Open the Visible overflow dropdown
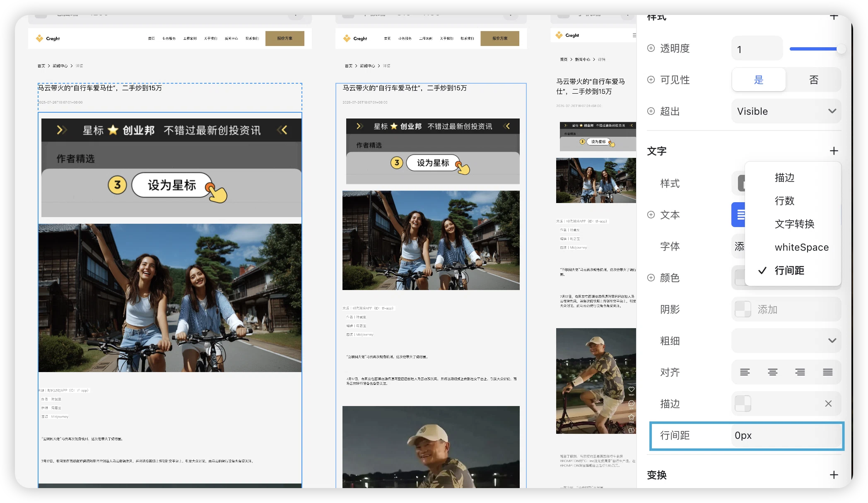868x503 pixels. (x=786, y=111)
